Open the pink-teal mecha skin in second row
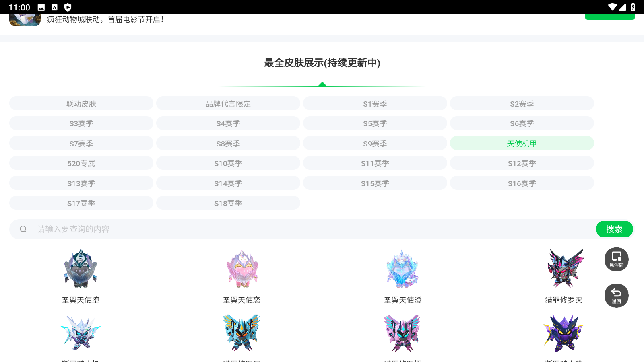The height and width of the screenshot is (362, 644). tap(402, 333)
